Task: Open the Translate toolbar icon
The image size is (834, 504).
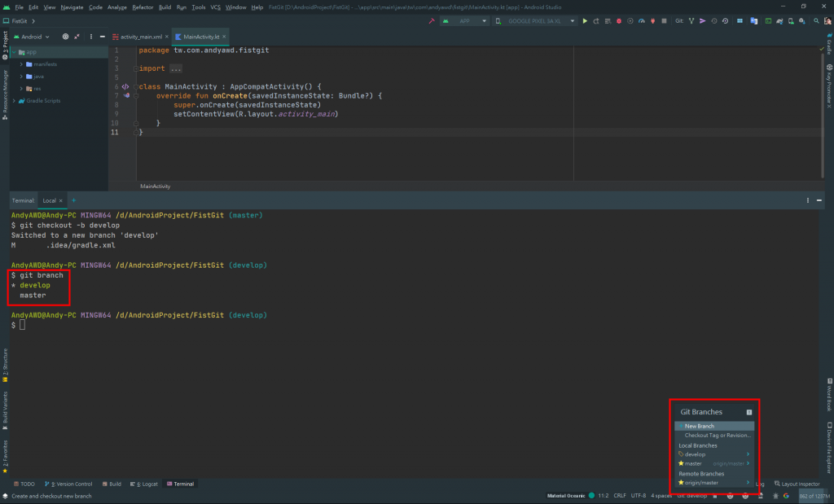Action: pyautogui.click(x=753, y=21)
